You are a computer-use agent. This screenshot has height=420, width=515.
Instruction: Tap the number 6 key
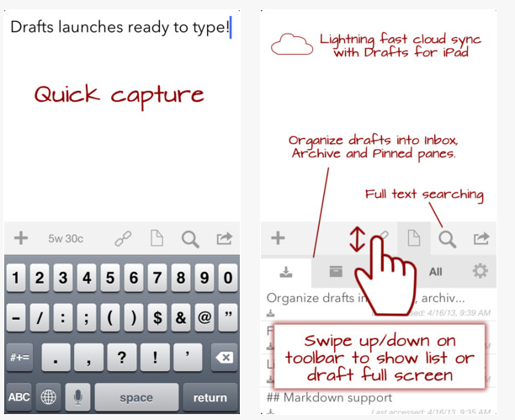click(x=134, y=278)
